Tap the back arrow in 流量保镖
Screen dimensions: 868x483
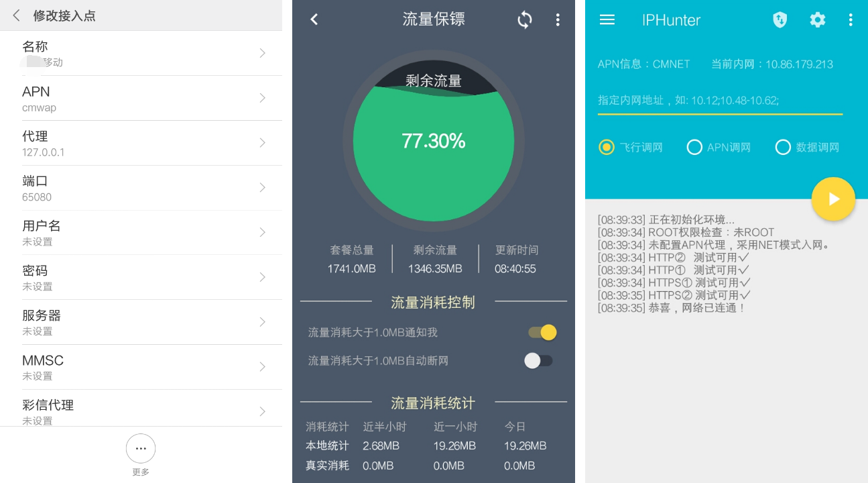[314, 19]
